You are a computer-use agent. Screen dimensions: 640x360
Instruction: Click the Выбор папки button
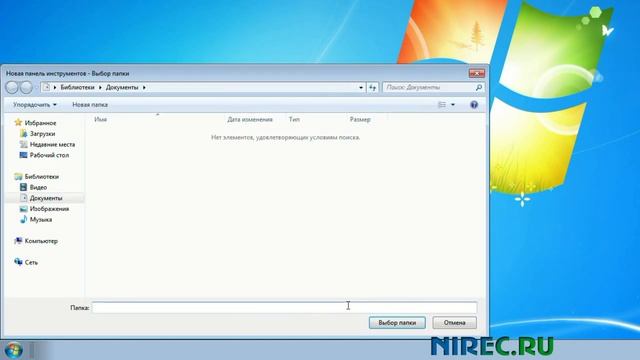coord(397,323)
